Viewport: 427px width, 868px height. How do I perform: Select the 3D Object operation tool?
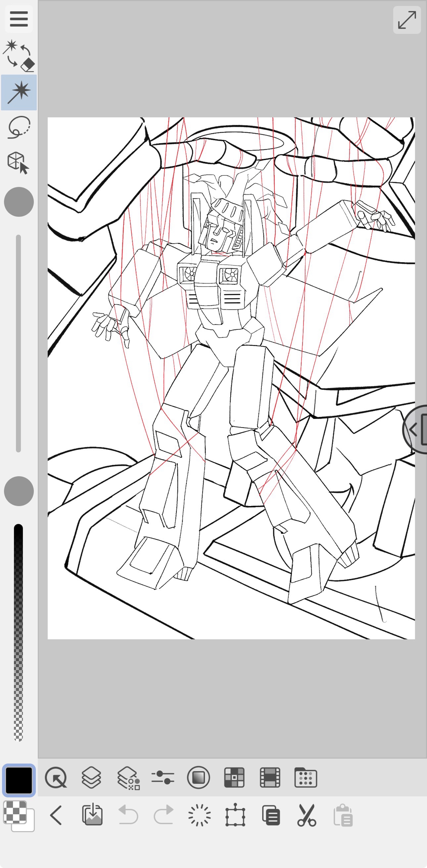point(18,163)
